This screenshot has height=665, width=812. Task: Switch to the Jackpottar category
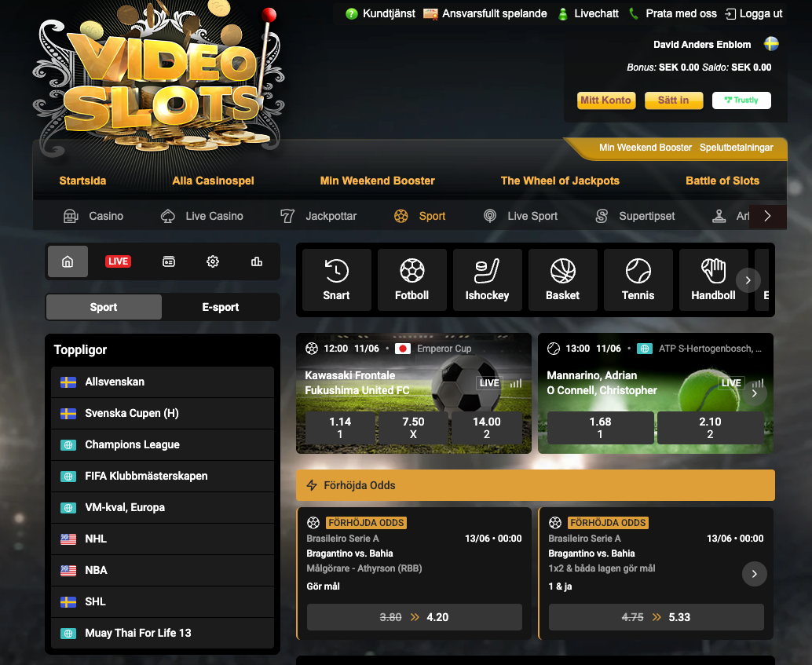click(319, 216)
